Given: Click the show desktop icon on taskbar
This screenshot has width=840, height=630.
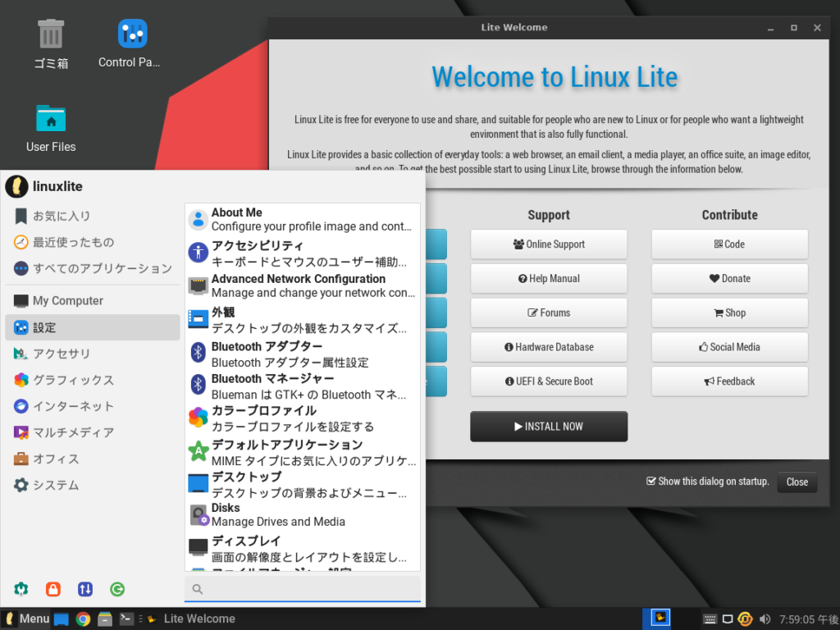Looking at the screenshot, I should [61, 619].
